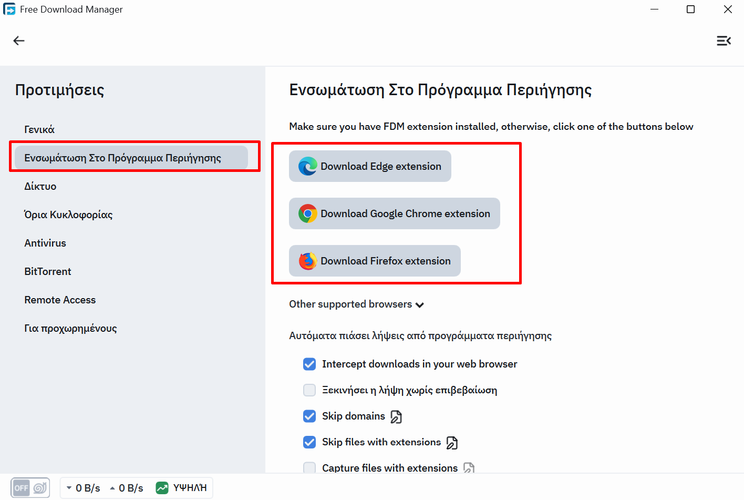The height and width of the screenshot is (500, 744).
Task: Click the Google Chrome logo icon
Action: (x=307, y=213)
